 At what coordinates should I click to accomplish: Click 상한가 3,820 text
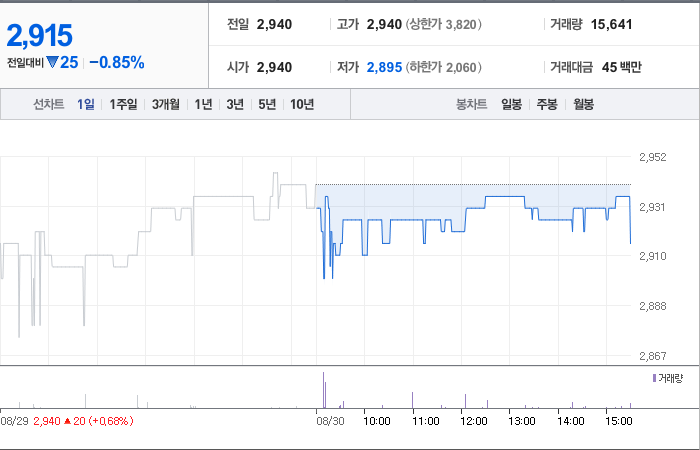(x=444, y=24)
